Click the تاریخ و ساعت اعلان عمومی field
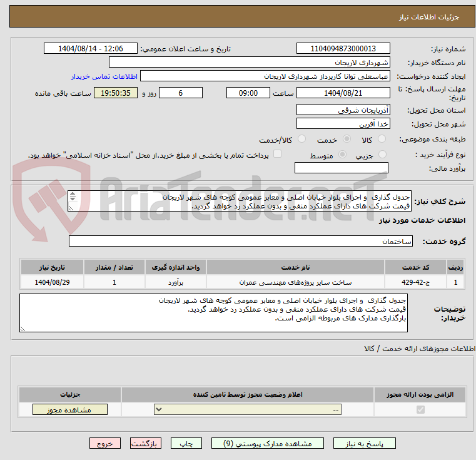Viewport: 476px width, 460px height. coord(91,48)
